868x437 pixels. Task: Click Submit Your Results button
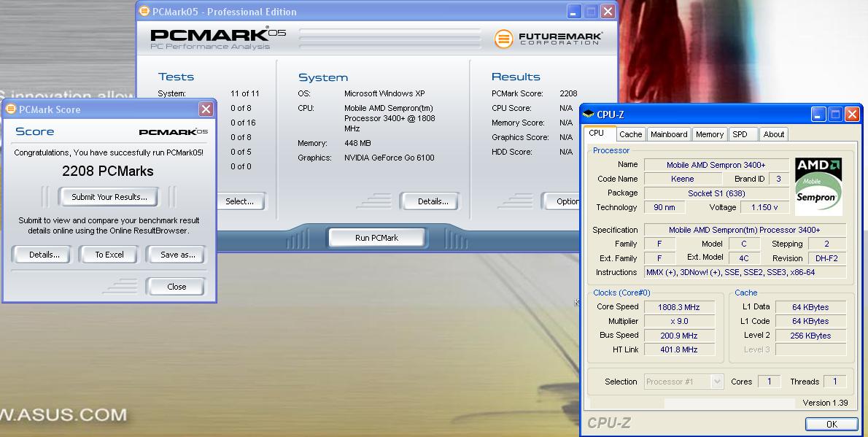[109, 197]
